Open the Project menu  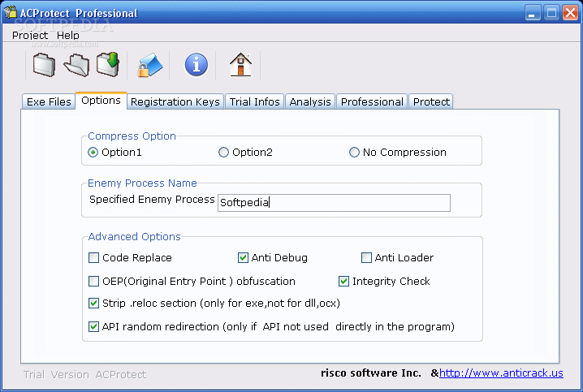[x=30, y=36]
